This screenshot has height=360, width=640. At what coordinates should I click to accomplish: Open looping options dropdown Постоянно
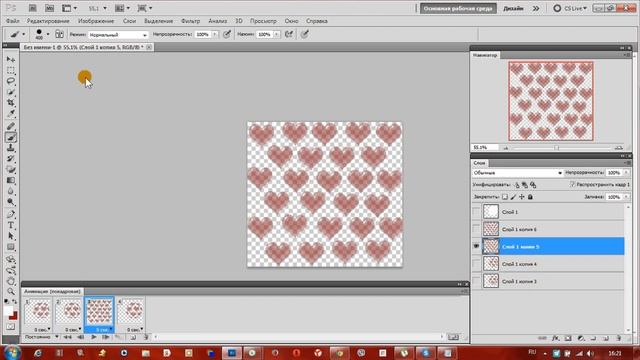coord(41,337)
